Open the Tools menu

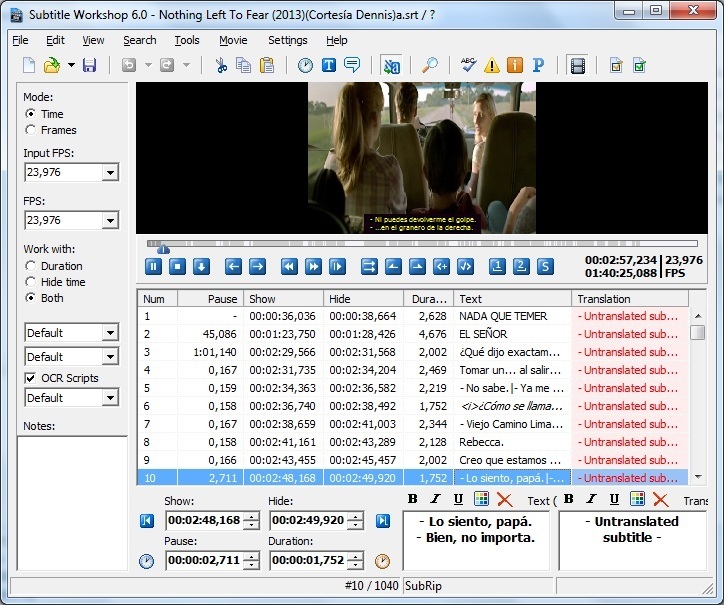coord(187,40)
